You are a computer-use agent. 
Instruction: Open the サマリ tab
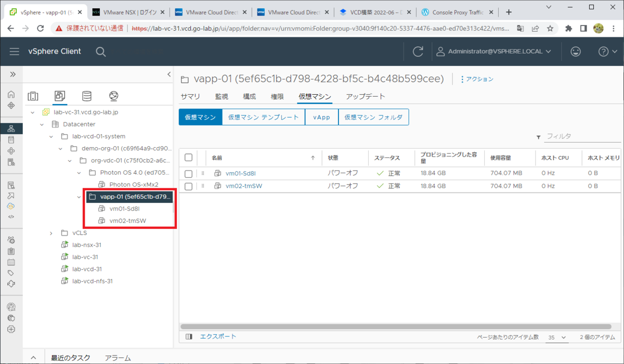point(190,97)
